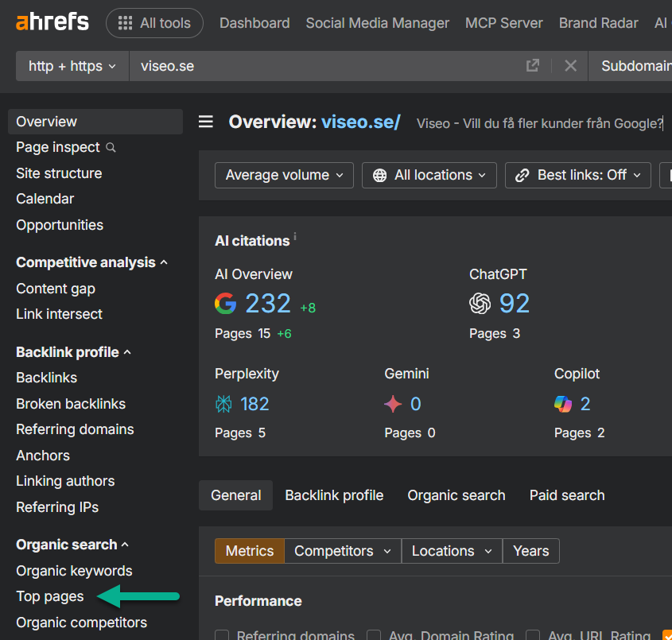Click the Ahrefs logo
The height and width of the screenshot is (640, 672).
click(52, 22)
